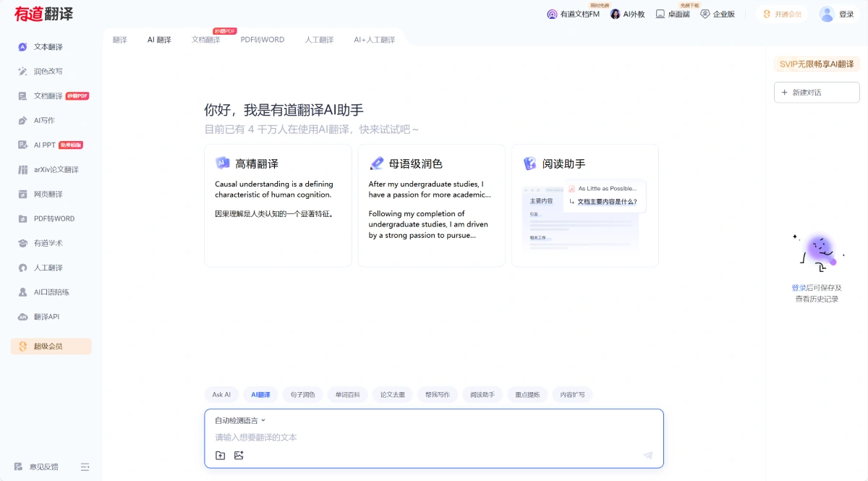
Task: Expand the 自动检测语言 language selector
Action: click(236, 420)
